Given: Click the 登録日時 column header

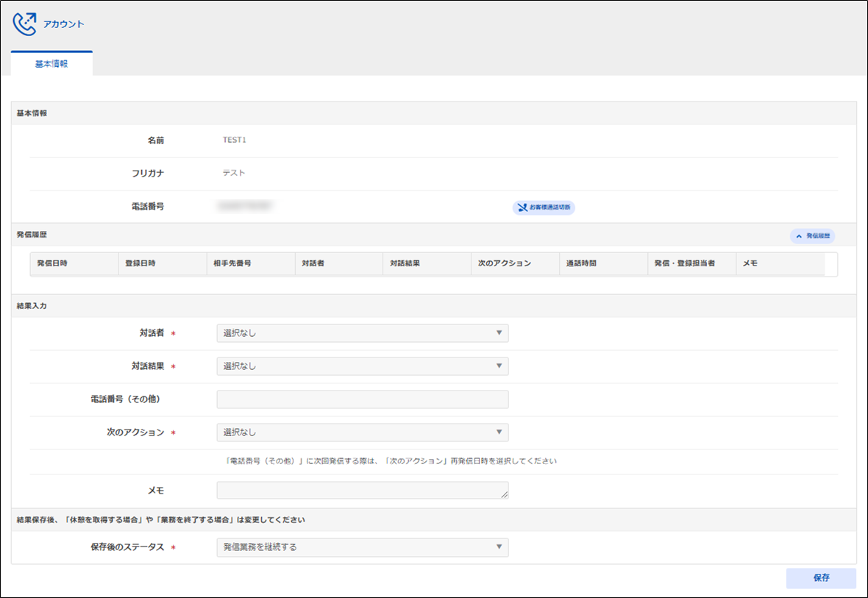Looking at the screenshot, I should point(162,263).
